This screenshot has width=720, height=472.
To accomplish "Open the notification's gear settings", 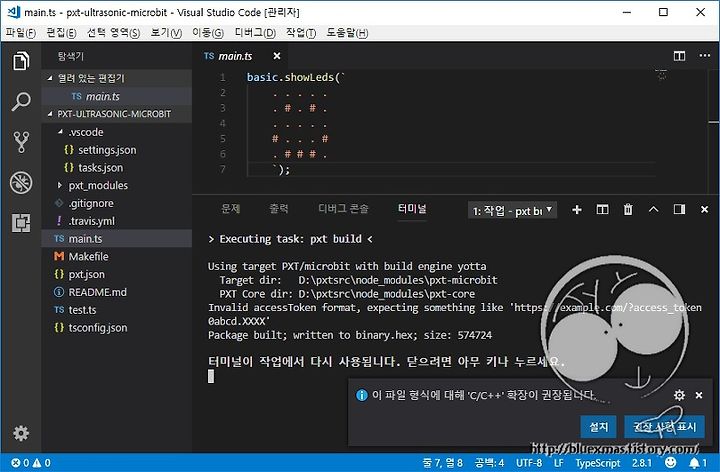I will click(x=679, y=395).
